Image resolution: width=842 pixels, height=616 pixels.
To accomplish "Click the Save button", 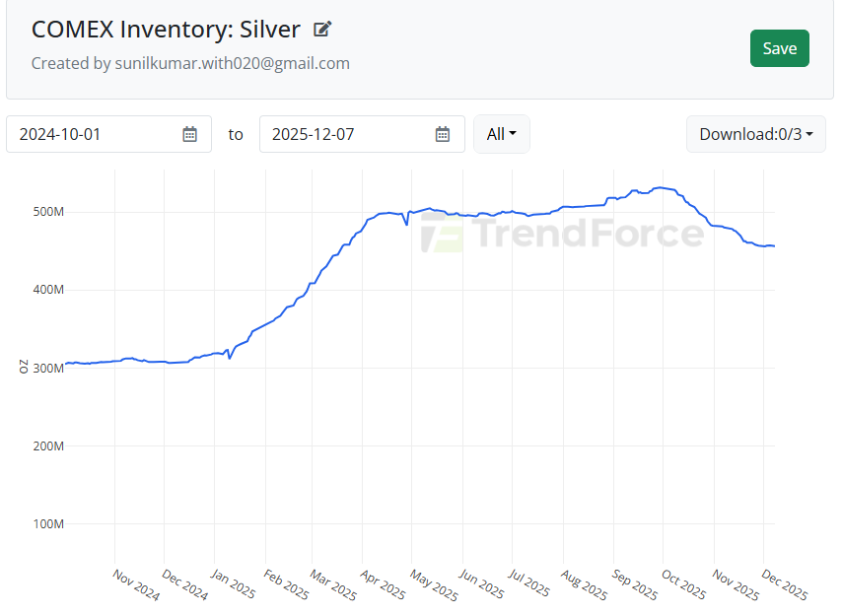I will tap(779, 48).
